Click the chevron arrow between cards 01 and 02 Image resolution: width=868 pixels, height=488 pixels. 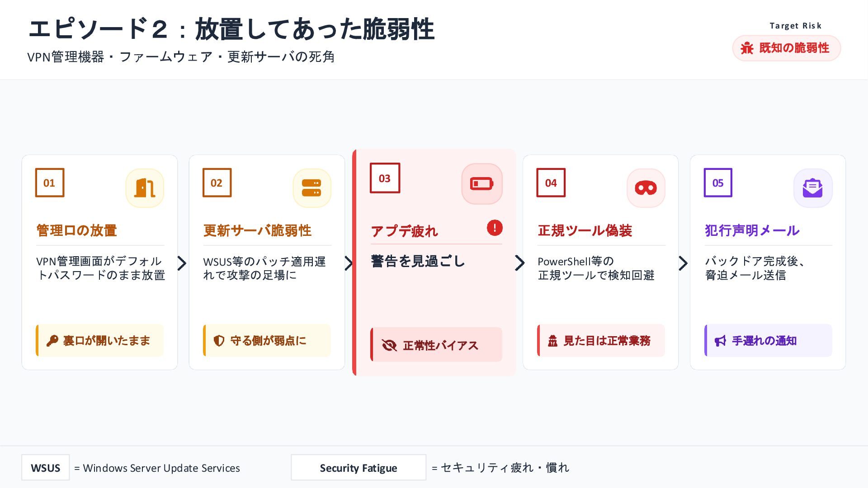182,263
